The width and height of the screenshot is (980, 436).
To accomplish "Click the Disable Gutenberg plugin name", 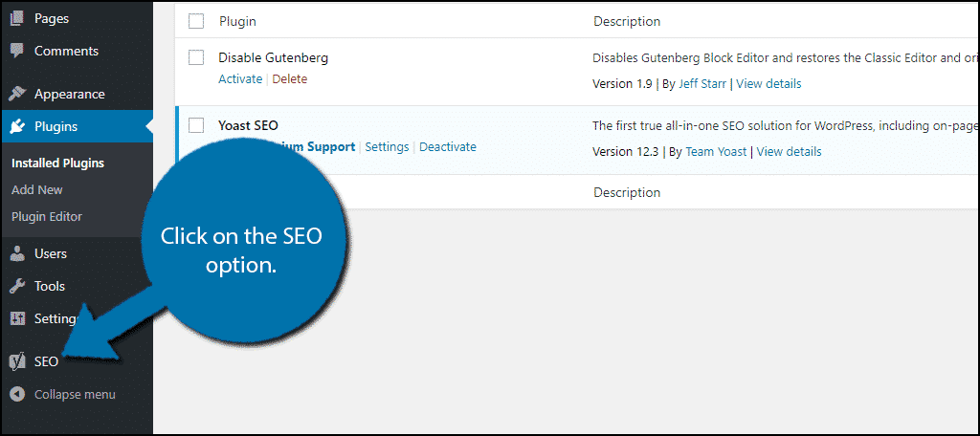I will [x=273, y=58].
